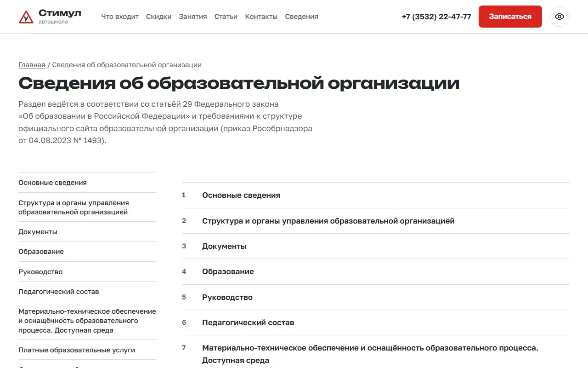The image size is (588, 368).
Task: Open Руководство in the sidebar list
Action: click(87, 272)
